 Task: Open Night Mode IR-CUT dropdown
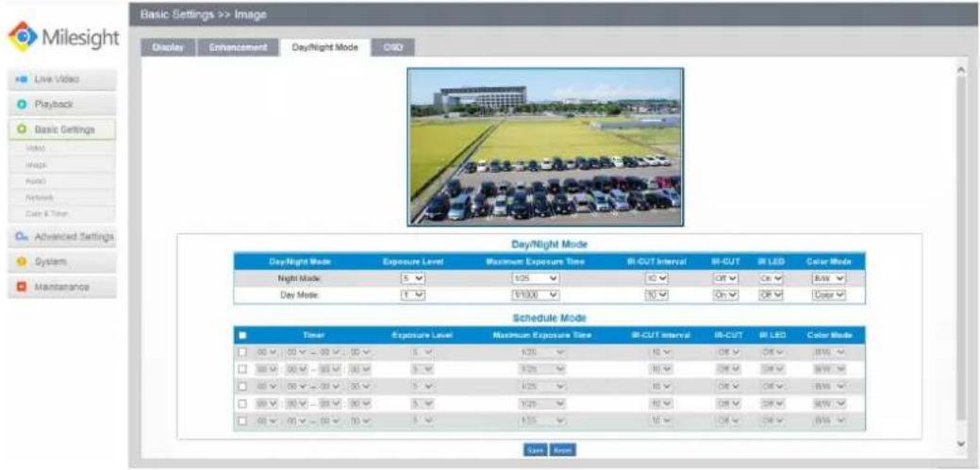coord(725,278)
